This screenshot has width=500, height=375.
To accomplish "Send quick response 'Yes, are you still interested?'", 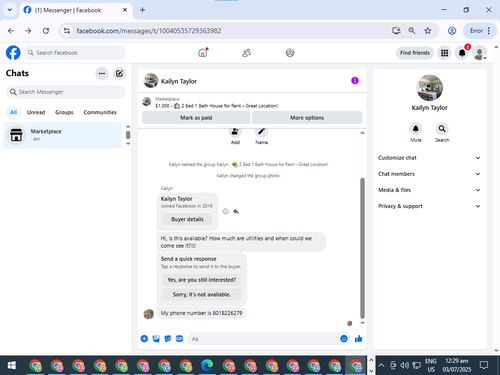I will tap(202, 280).
